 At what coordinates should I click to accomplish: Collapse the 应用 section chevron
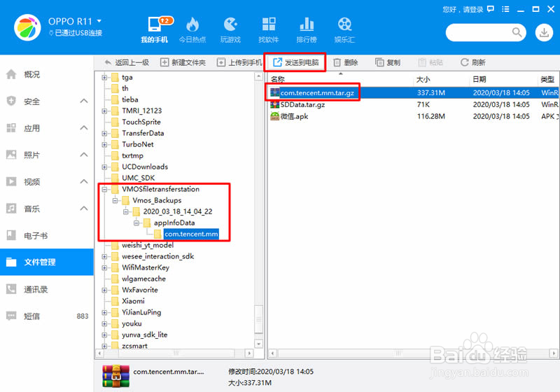[x=84, y=128]
